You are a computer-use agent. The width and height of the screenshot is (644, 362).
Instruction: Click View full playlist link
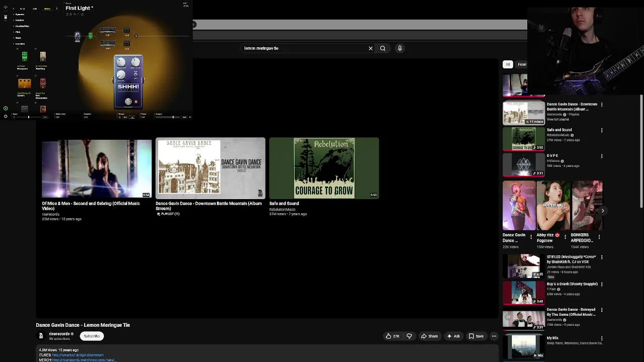[558, 119]
